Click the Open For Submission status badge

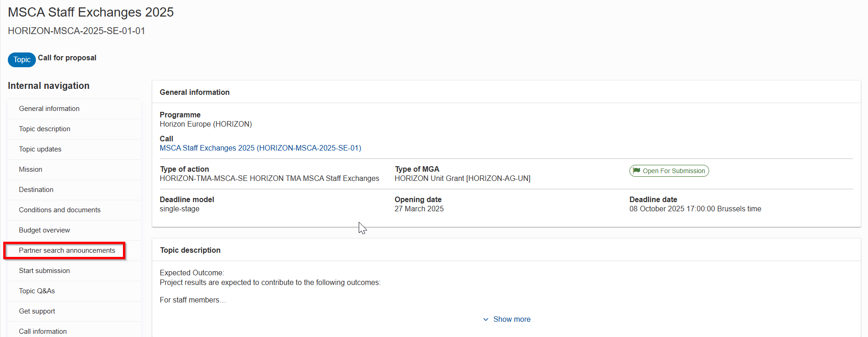click(x=669, y=171)
